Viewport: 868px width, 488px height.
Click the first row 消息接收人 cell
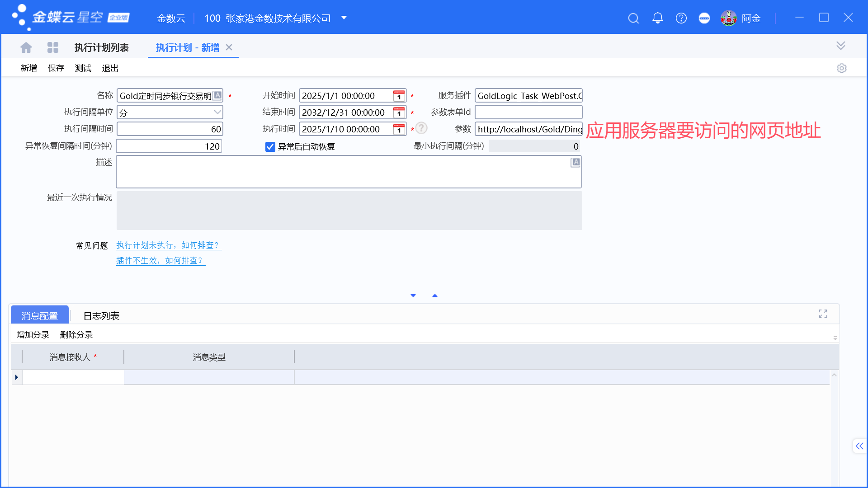pos(73,377)
